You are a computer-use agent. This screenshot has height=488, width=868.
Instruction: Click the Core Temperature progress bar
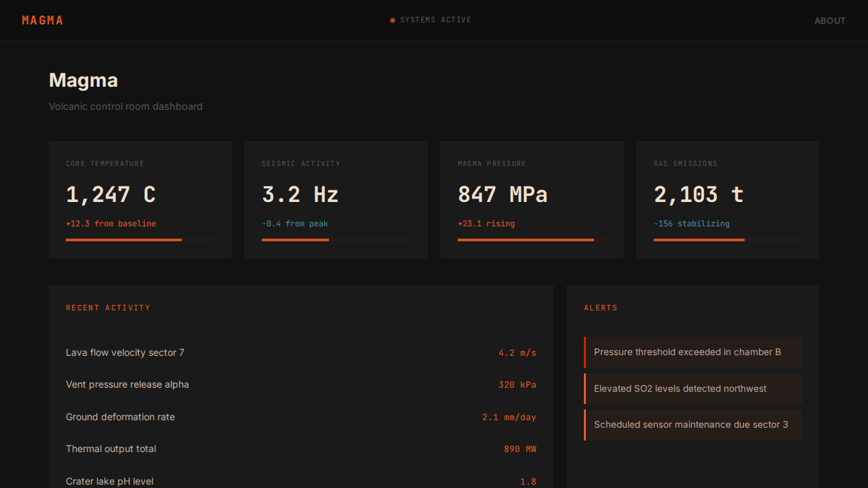click(x=140, y=240)
